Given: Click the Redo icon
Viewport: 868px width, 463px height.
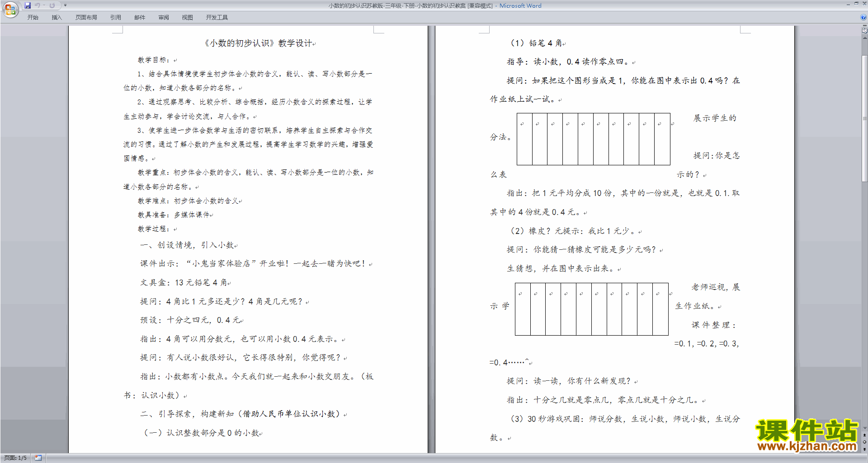Looking at the screenshot, I should pos(52,5).
